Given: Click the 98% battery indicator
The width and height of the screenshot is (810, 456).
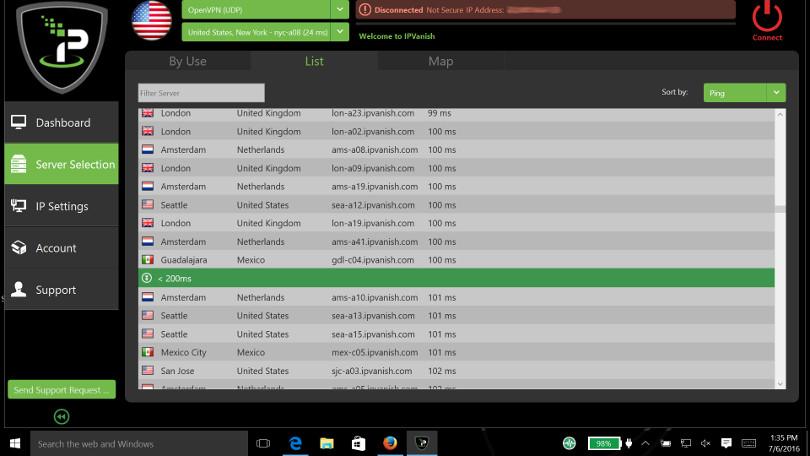Looking at the screenshot, I should (603, 443).
